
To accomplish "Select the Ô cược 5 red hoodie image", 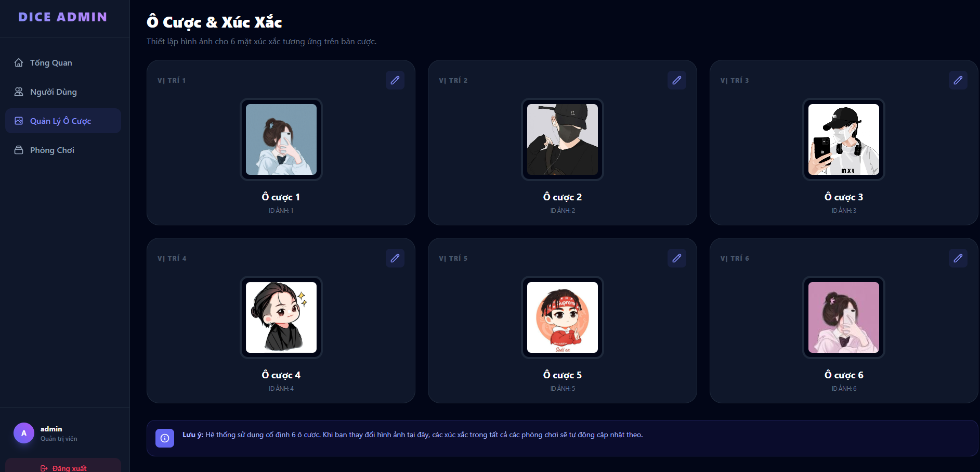I will [563, 317].
